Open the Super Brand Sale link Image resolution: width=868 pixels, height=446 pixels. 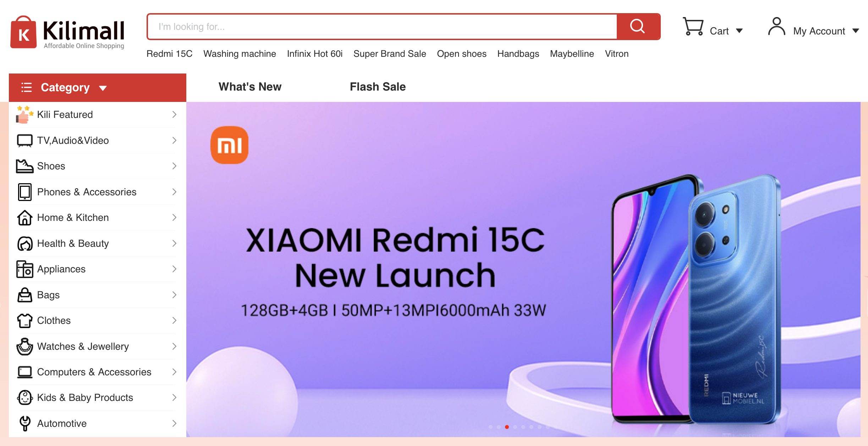(x=390, y=54)
